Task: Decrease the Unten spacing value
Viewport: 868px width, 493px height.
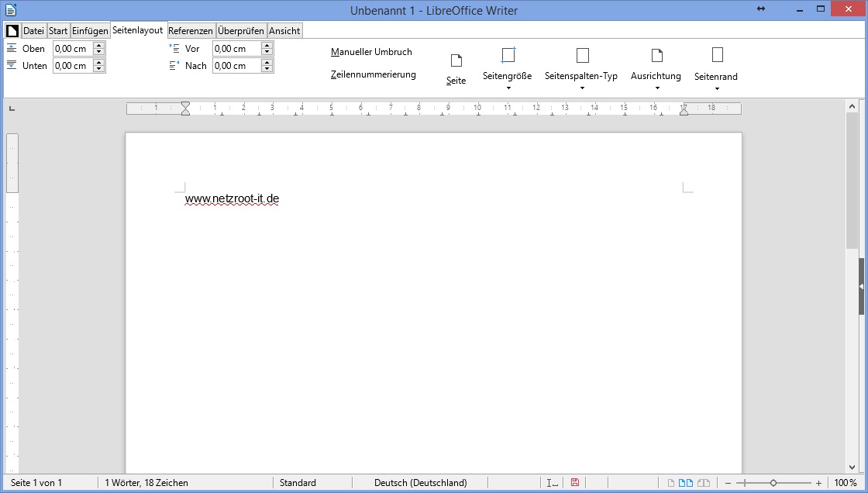Action: (x=99, y=69)
